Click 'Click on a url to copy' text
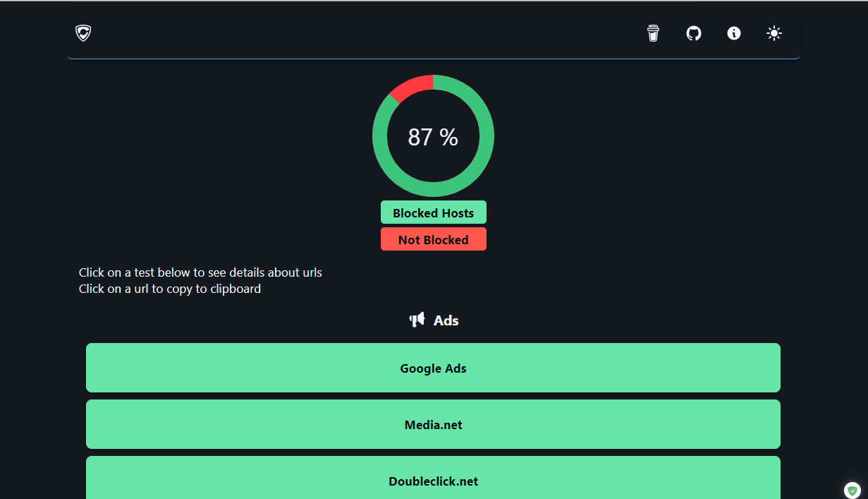The width and height of the screenshot is (868, 499). point(170,289)
